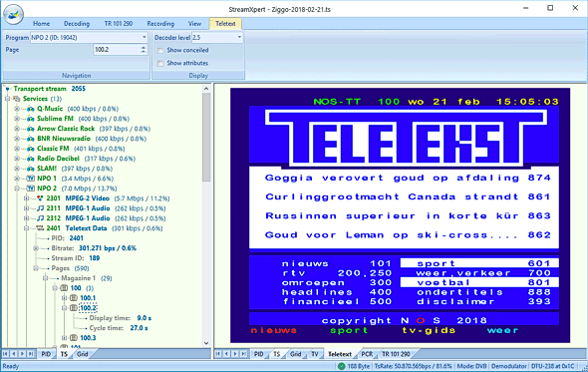Select the 100.2 subpage tree item
588x372 pixels.
coord(88,308)
